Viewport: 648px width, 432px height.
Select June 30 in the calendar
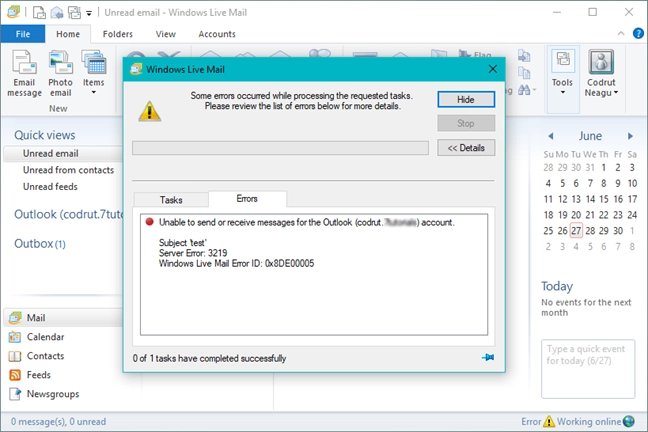tap(618, 231)
